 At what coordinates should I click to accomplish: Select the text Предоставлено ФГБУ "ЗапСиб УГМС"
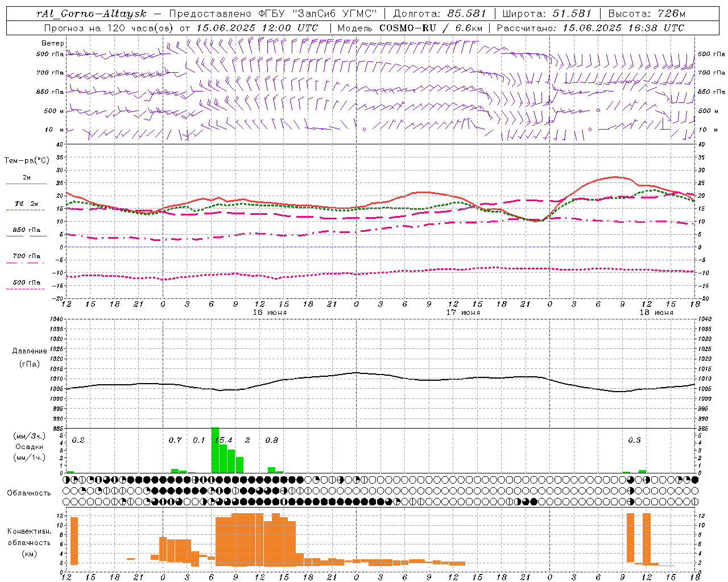point(273,14)
